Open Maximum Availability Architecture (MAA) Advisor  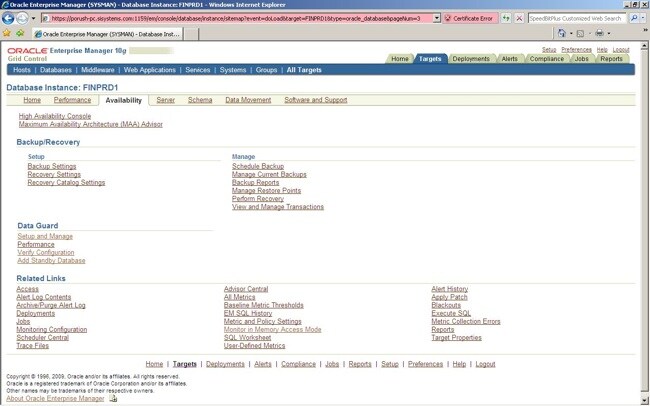(x=90, y=124)
